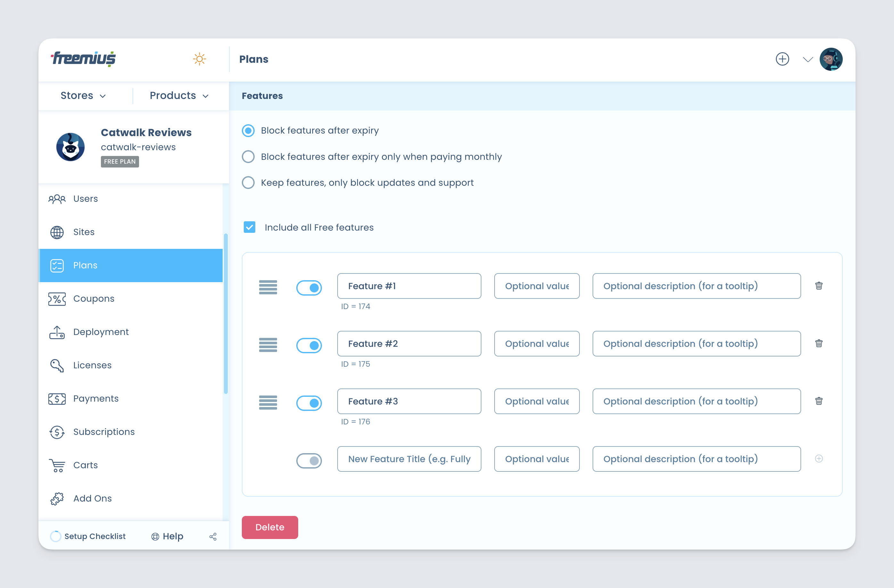This screenshot has height=588, width=894.
Task: Select Keep features only block updates
Action: click(x=249, y=183)
